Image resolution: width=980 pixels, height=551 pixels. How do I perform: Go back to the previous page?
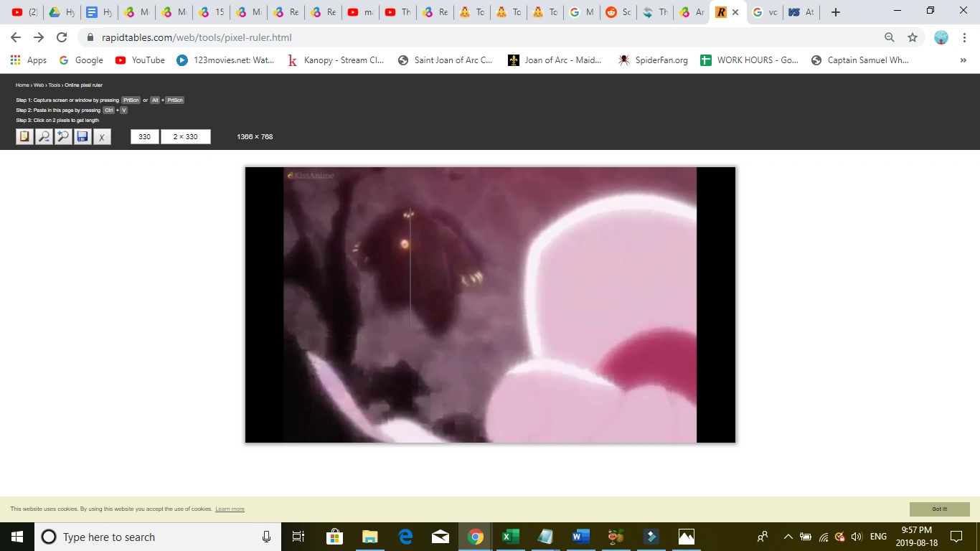click(x=16, y=37)
